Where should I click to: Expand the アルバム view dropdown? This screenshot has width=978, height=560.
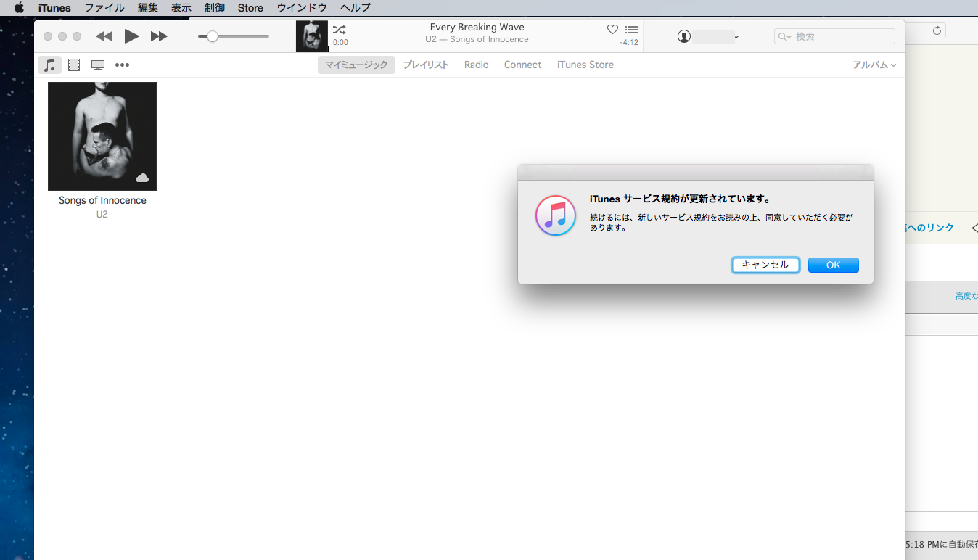tap(874, 65)
